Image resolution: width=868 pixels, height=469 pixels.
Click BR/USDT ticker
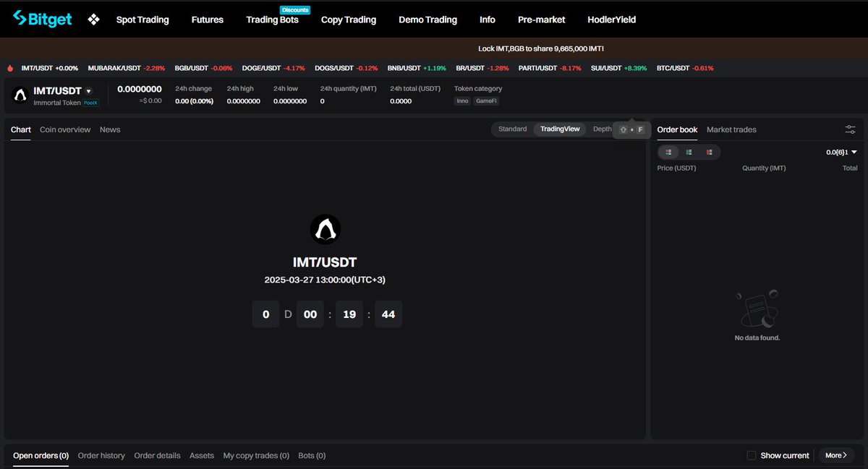point(482,68)
